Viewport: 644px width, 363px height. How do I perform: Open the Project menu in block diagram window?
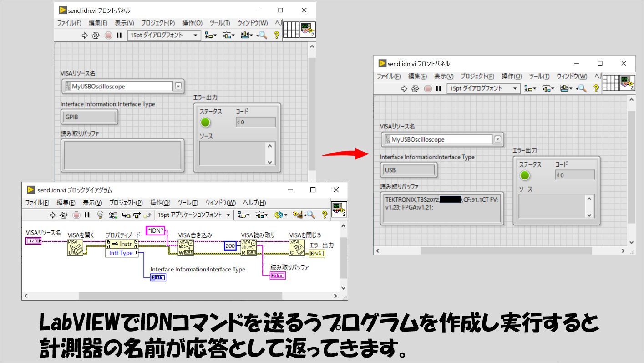[126, 203]
